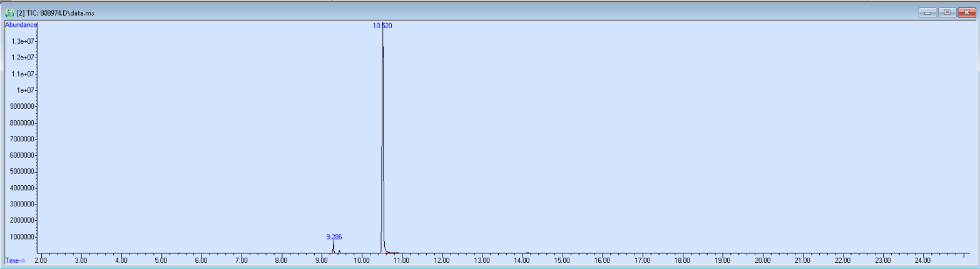Click the Abundance axis label
Image resolution: width=980 pixels, height=269 pixels.
(21, 25)
